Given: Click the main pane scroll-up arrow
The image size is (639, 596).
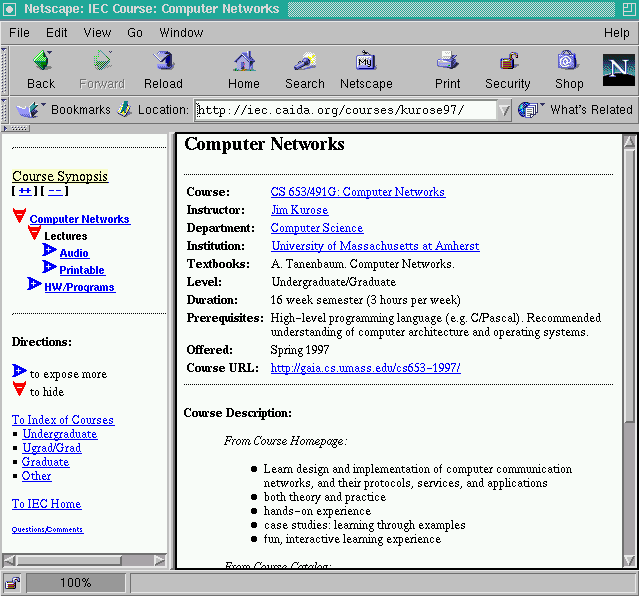Looking at the screenshot, I should [629, 141].
